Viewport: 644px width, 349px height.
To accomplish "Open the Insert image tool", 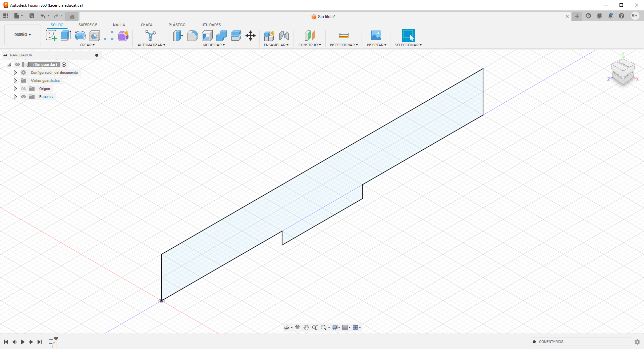I will click(x=376, y=35).
